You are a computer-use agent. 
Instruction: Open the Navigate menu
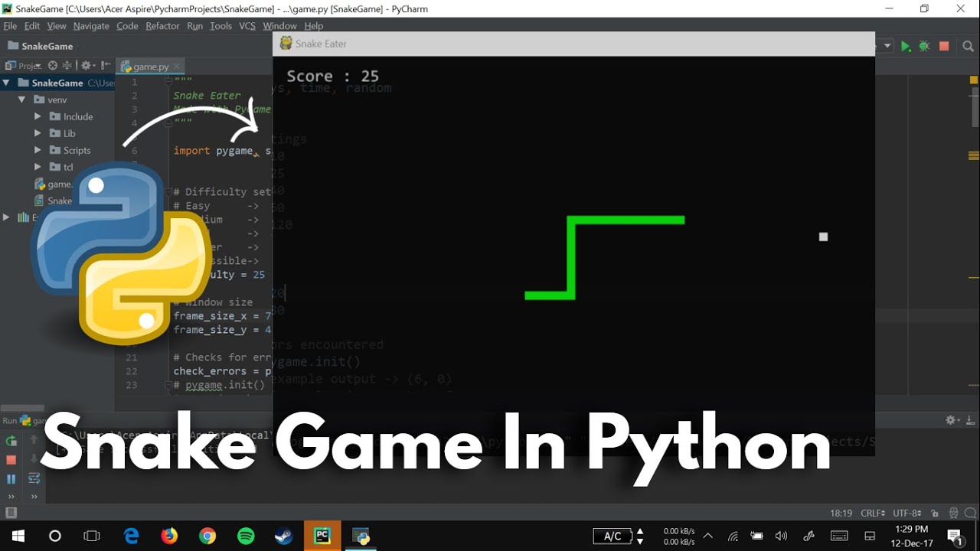pos(91,26)
